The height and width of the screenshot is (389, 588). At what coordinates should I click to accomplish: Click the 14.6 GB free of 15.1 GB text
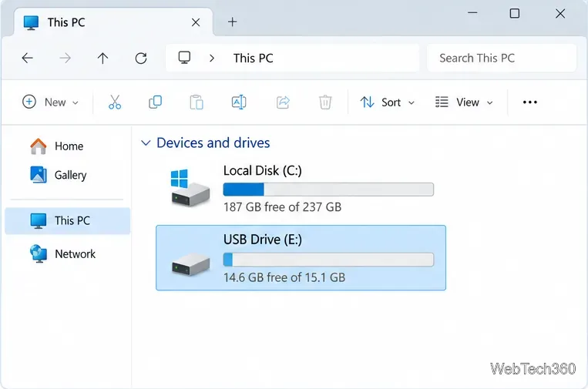point(284,277)
